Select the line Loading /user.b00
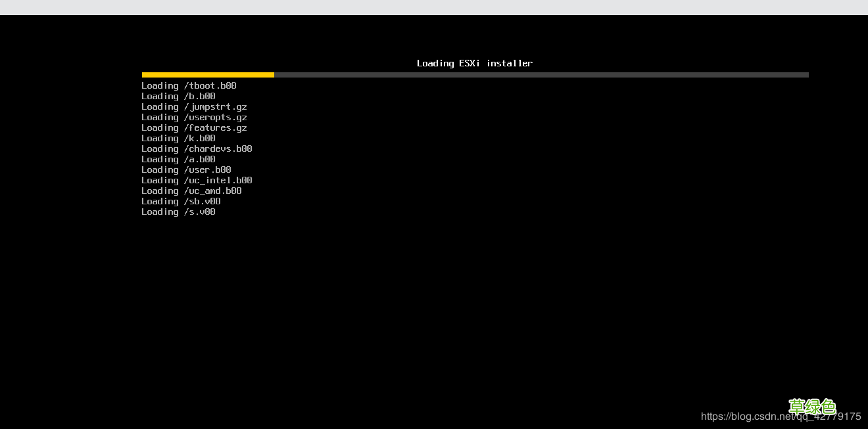This screenshot has width=868, height=429. pyautogui.click(x=186, y=169)
